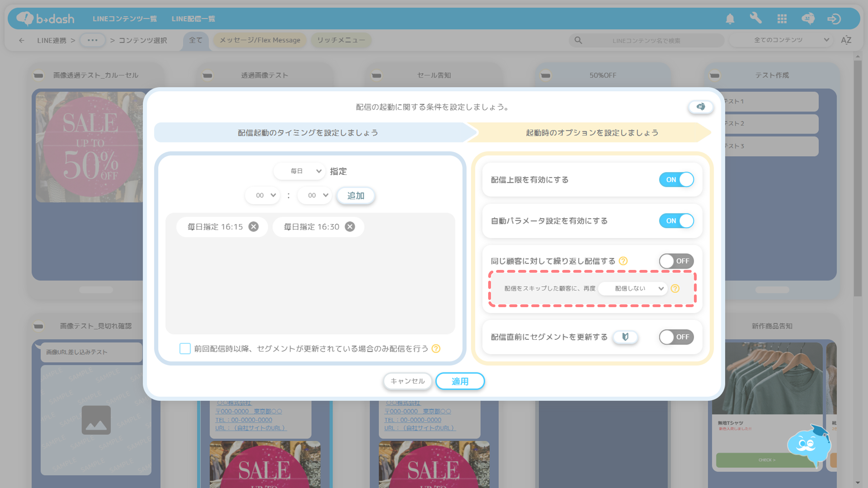Select the メッセージ/Flex Message tab
Viewport: 868px width, 488px height.
[260, 40]
